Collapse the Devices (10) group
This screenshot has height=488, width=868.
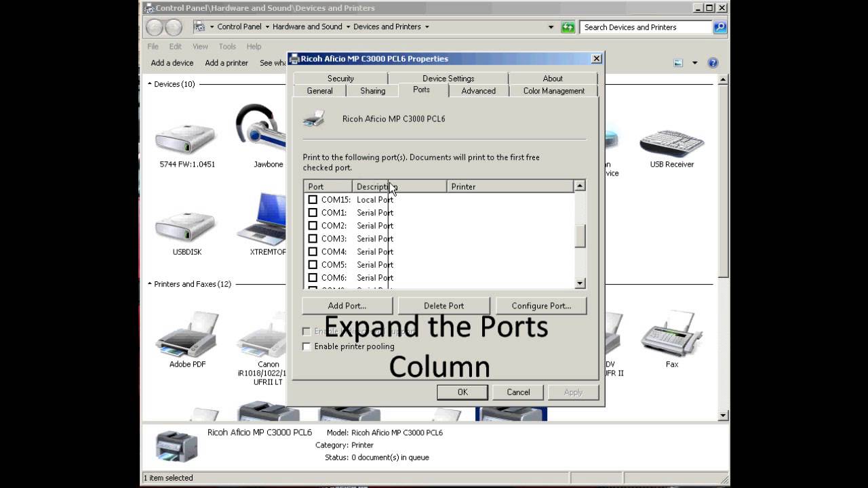tap(150, 84)
